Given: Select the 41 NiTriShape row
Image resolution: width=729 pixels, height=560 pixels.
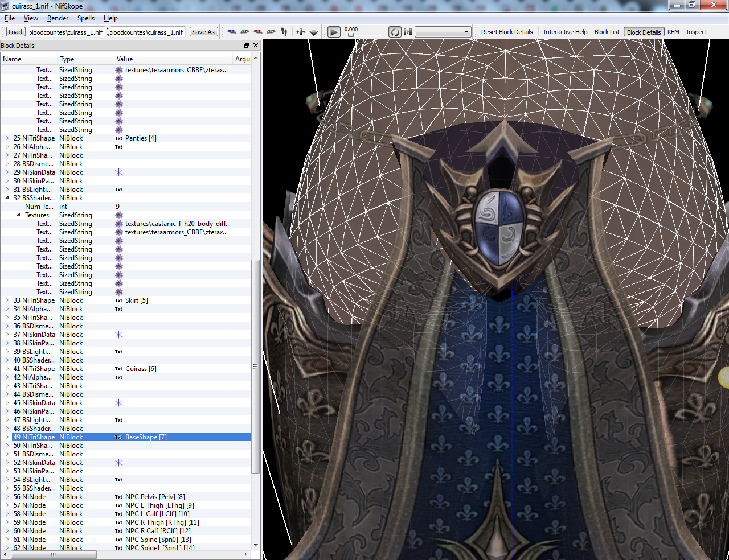Looking at the screenshot, I should 125,369.
